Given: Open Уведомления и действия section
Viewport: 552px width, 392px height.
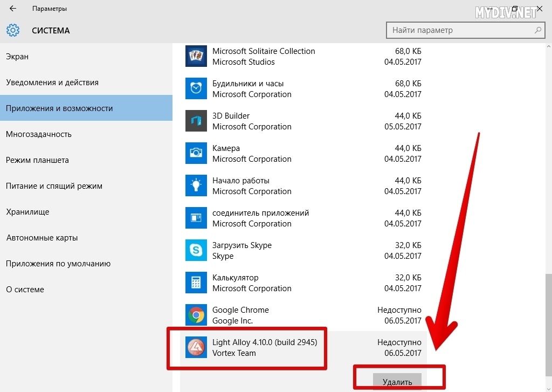Looking at the screenshot, I should pyautogui.click(x=52, y=82).
